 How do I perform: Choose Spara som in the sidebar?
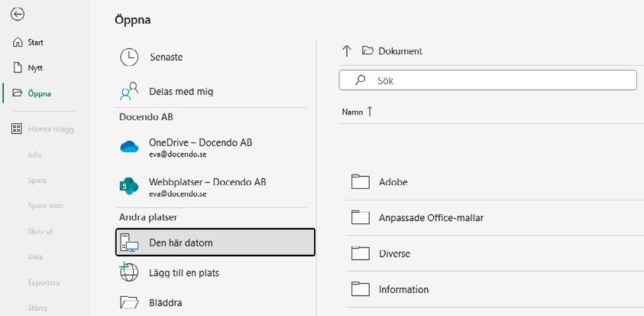(x=44, y=206)
